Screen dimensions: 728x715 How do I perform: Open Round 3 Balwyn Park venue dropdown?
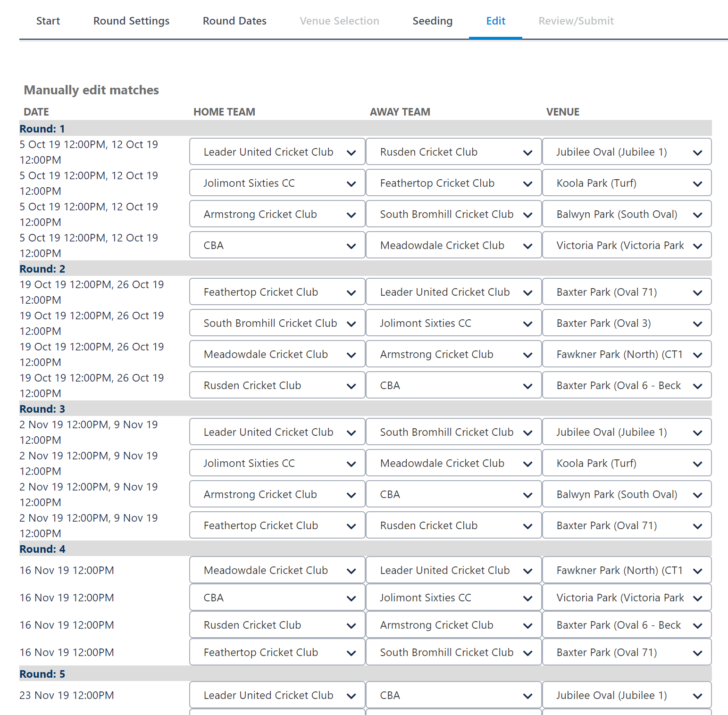pyautogui.click(x=627, y=494)
